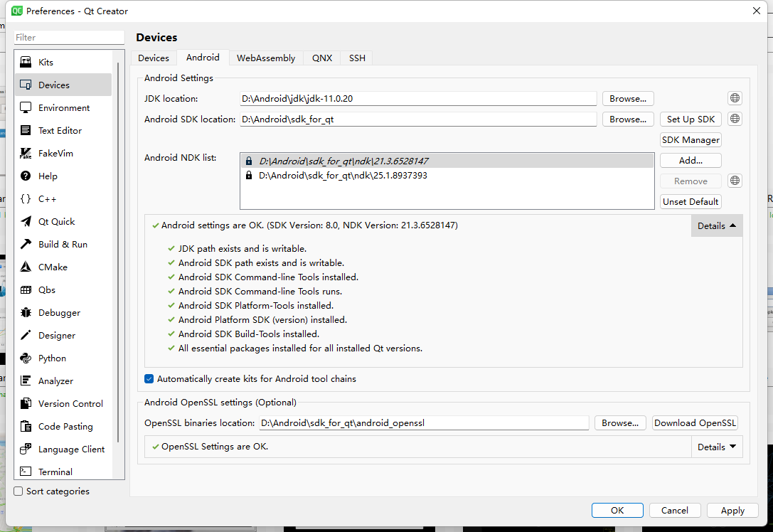Click the CMake triangle icon

click(26, 267)
